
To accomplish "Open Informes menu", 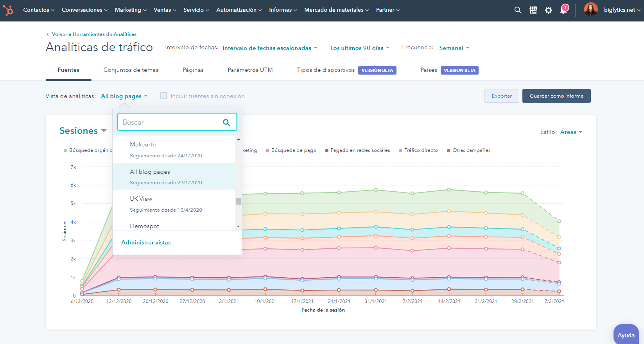I will pos(283,10).
